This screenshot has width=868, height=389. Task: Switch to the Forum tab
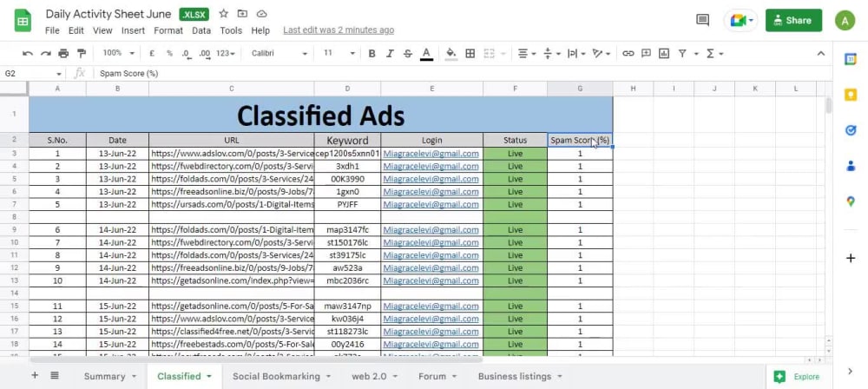coord(437,376)
